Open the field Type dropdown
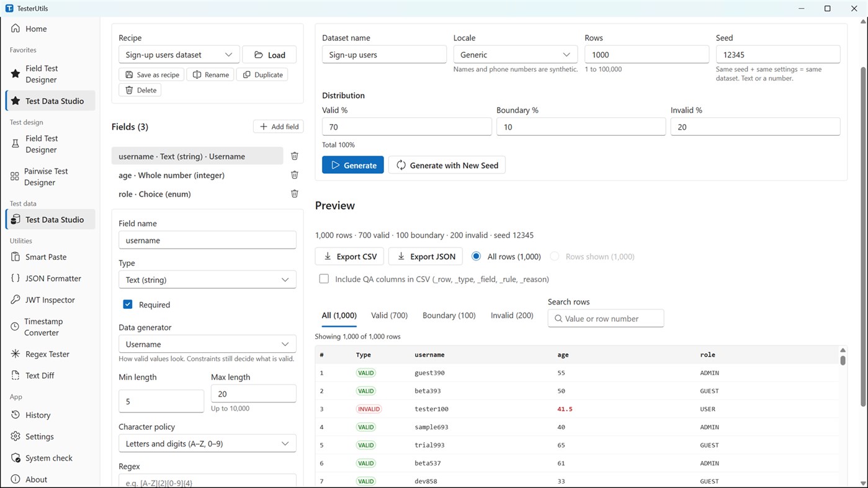 207,280
